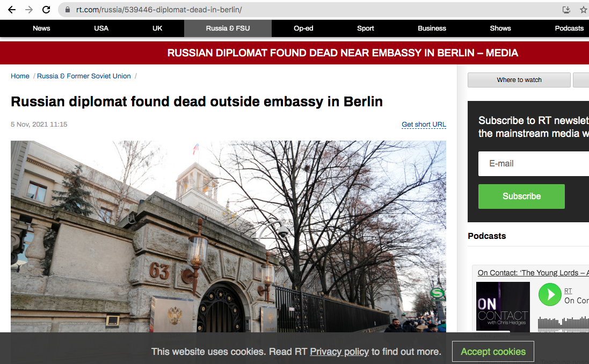The height and width of the screenshot is (364, 589).
Task: Seek within the podcast audio waveform
Action: tap(563, 324)
